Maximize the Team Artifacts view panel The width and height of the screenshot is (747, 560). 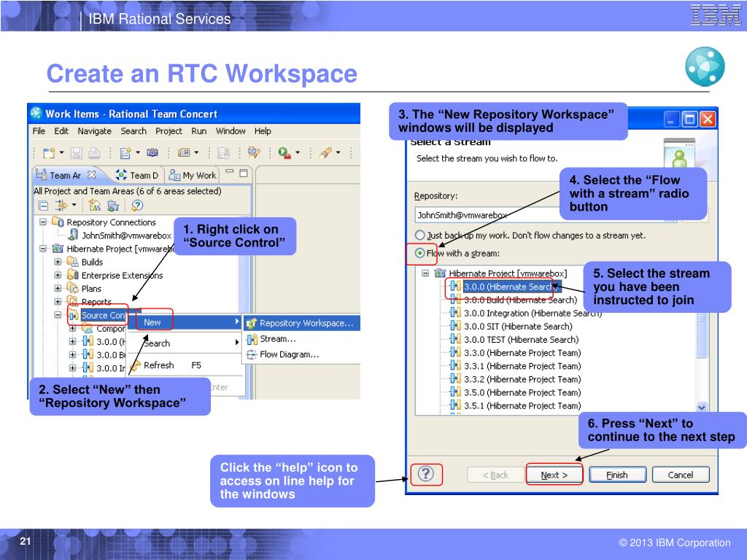point(244,172)
